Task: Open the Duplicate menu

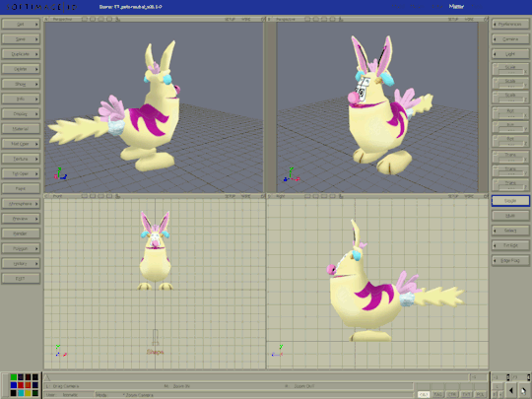Action: (x=21, y=54)
